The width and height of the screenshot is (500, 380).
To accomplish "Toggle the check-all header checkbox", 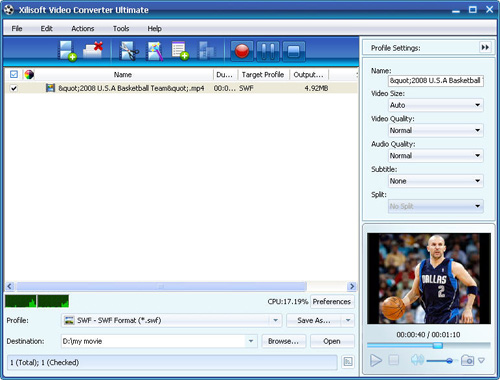I will (14, 74).
